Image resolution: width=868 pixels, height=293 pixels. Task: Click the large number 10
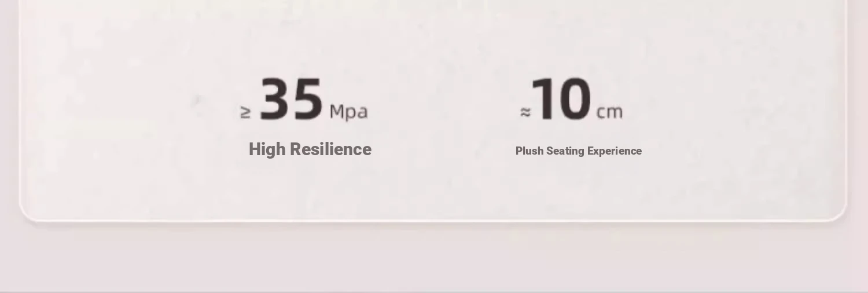point(562,100)
